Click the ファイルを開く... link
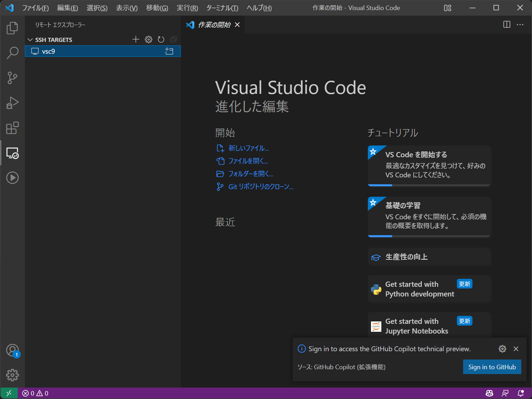The width and height of the screenshot is (532, 399). pos(248,161)
